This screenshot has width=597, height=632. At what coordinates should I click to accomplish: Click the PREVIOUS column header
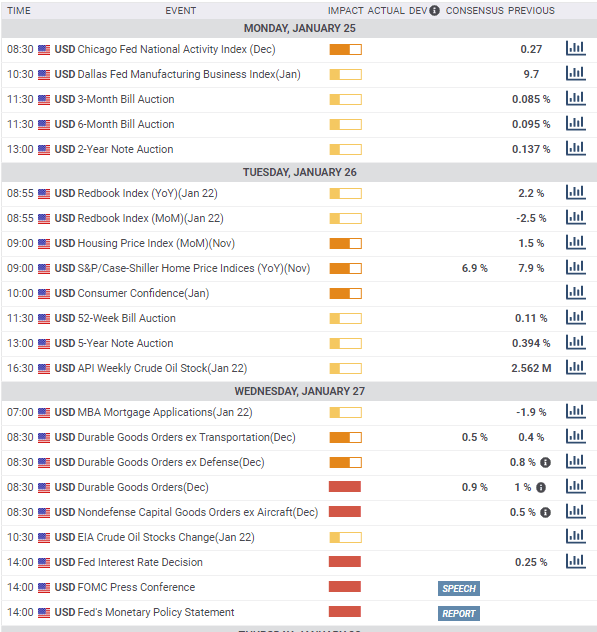[531, 10]
